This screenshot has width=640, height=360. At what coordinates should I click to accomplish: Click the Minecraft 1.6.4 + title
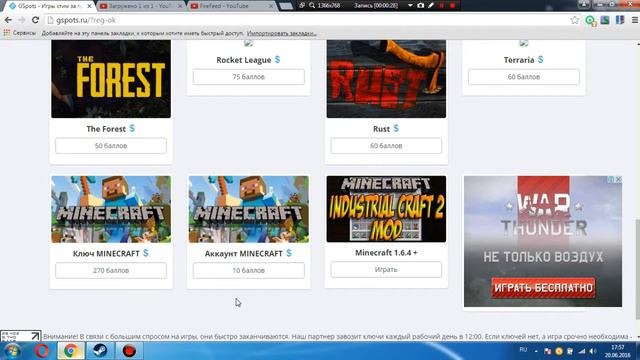pos(386,253)
